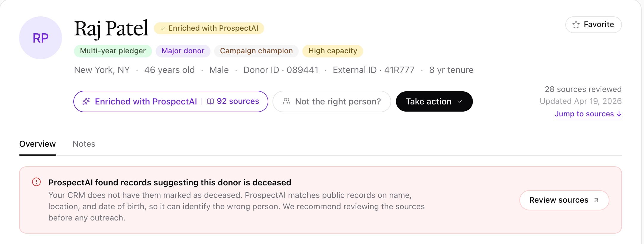Expand the Take action dropdown chevron
This screenshot has width=644, height=244.
(x=460, y=101)
